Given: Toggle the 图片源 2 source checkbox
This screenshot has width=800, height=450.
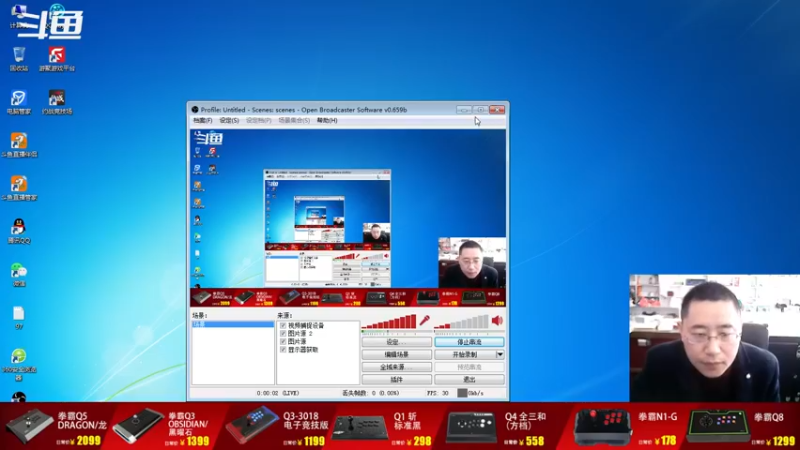Looking at the screenshot, I should click(x=283, y=334).
